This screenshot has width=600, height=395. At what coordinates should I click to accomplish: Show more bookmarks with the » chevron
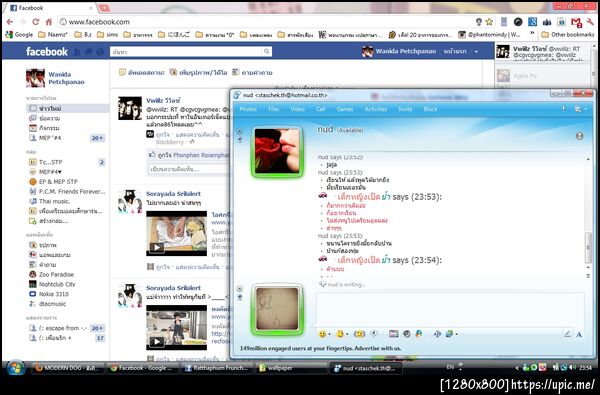point(532,34)
